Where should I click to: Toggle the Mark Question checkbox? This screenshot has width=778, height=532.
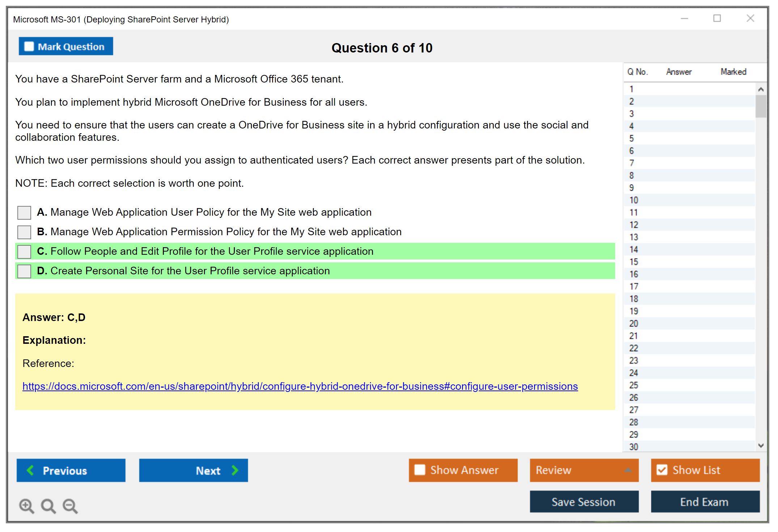(29, 47)
